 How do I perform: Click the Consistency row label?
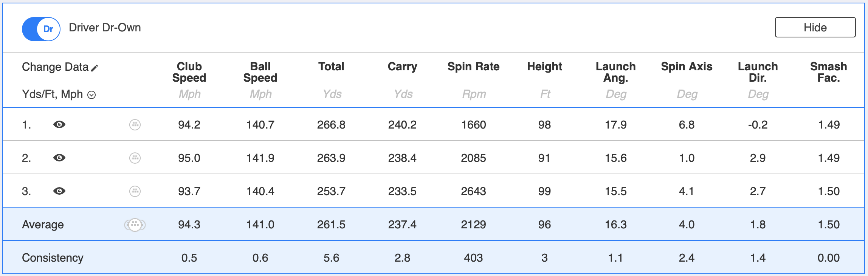coord(53,257)
